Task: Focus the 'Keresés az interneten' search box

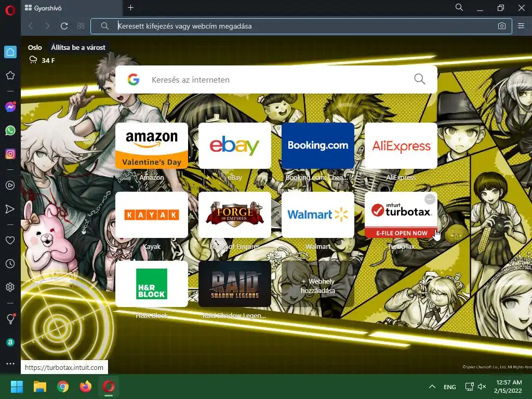Action: [x=276, y=79]
